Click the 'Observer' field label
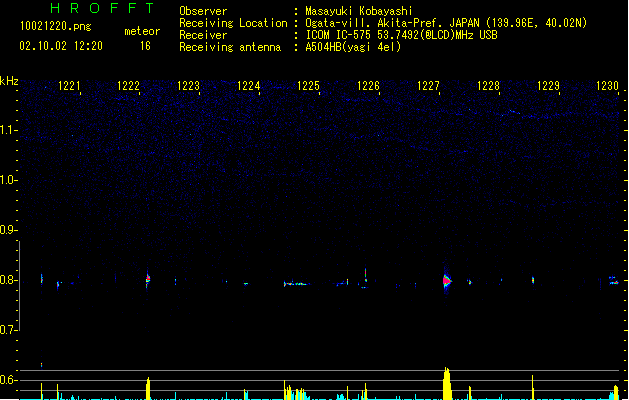Viewport: 629px width, 400px height. click(203, 11)
